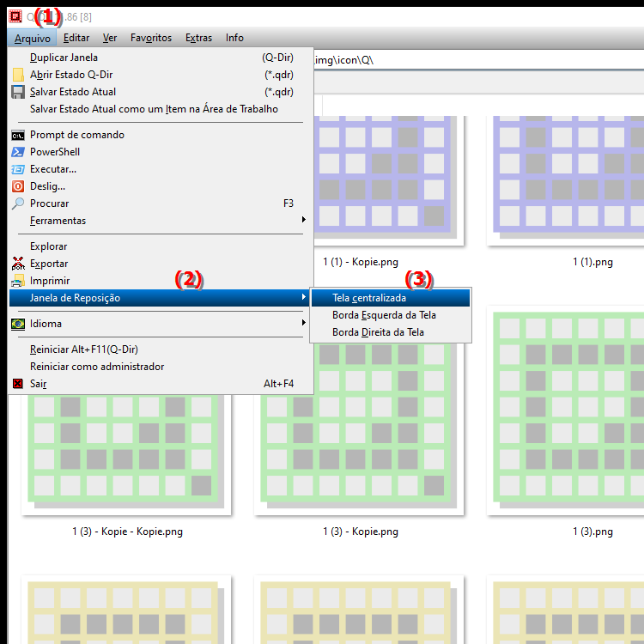Launch PowerShell from the menu
This screenshot has width=644, height=644.
pyautogui.click(x=161, y=152)
